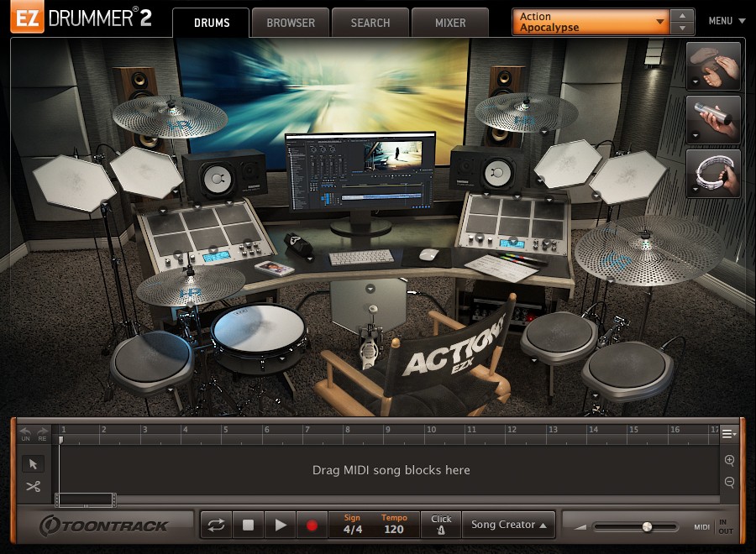
Task: Open upper right crash cymbal dropdown arrow
Action: (x=543, y=132)
